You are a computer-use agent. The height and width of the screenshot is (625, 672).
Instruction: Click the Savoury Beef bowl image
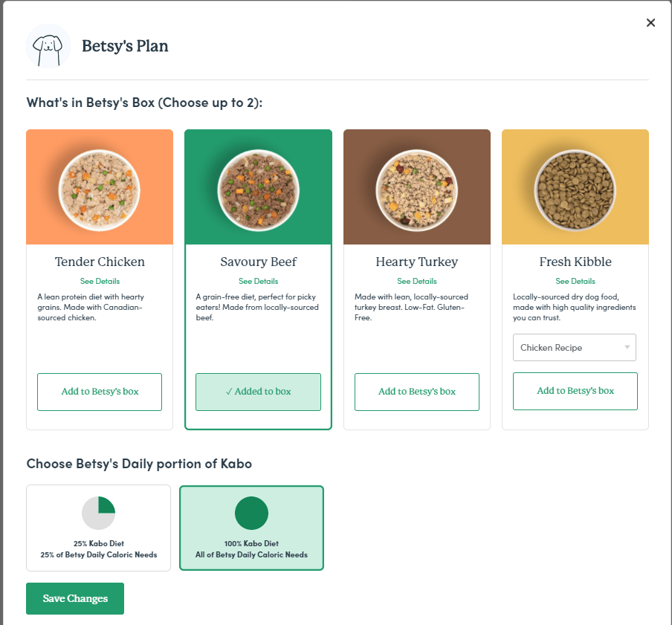pyautogui.click(x=258, y=187)
